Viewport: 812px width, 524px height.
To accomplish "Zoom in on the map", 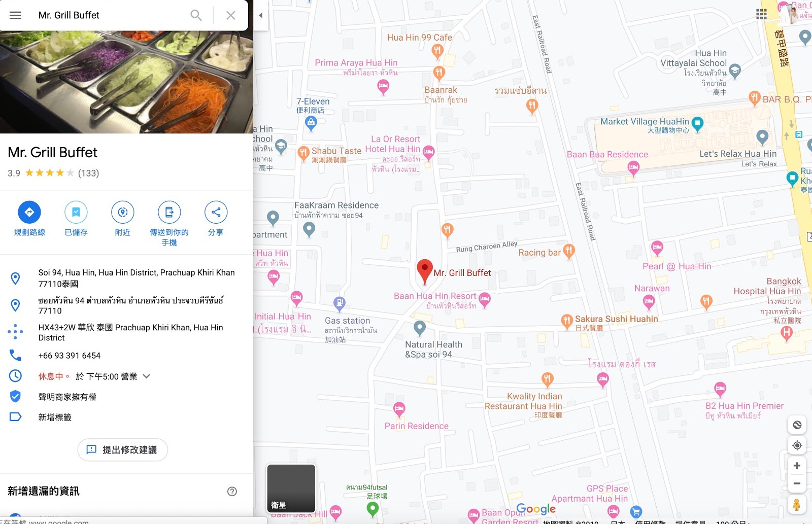I will pos(797,466).
